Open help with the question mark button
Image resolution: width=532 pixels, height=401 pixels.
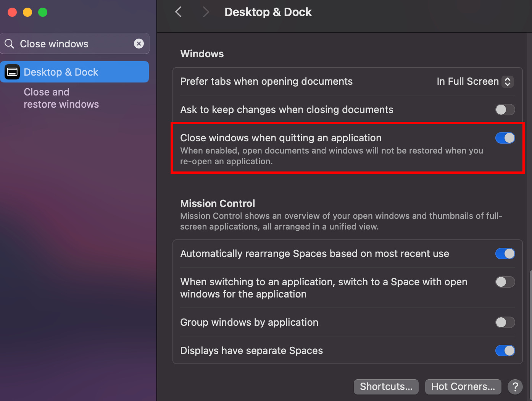coord(515,387)
